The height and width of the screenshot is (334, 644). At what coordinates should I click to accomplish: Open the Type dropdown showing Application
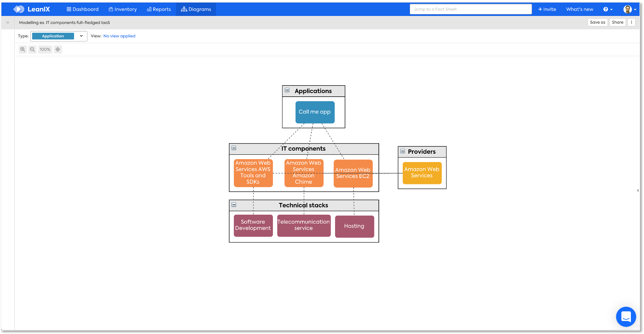tap(59, 36)
